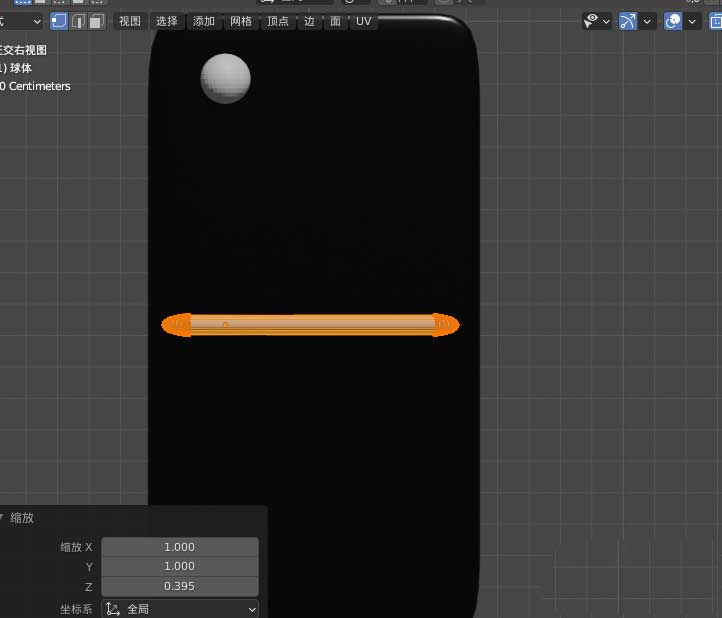Image resolution: width=722 pixels, height=618 pixels.
Task: Click the 缩放 X label
Action: pyautogui.click(x=76, y=547)
